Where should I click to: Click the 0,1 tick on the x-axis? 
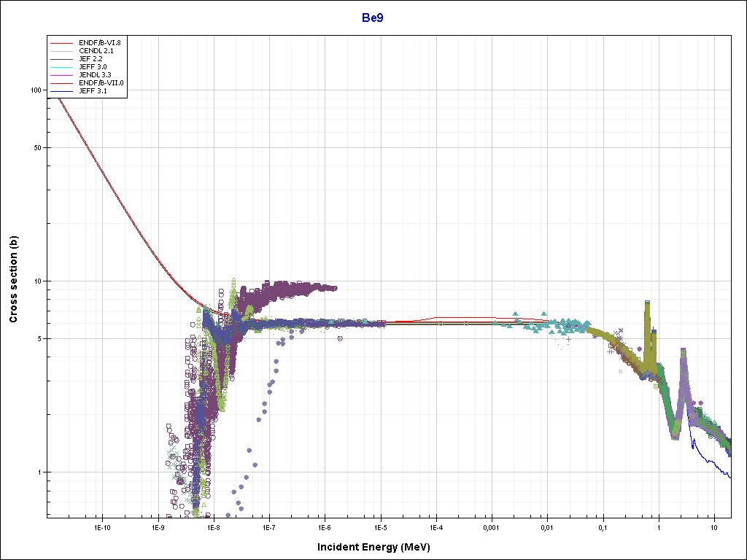(x=603, y=527)
